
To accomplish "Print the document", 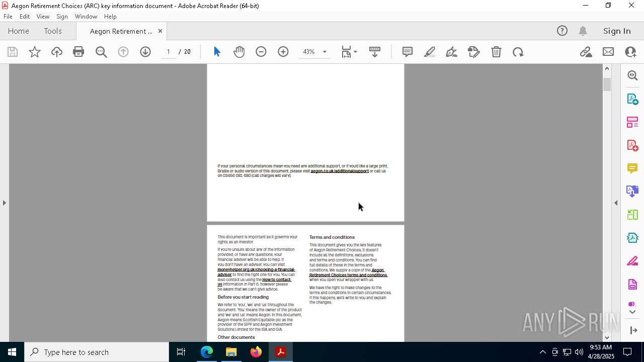I will [78, 52].
